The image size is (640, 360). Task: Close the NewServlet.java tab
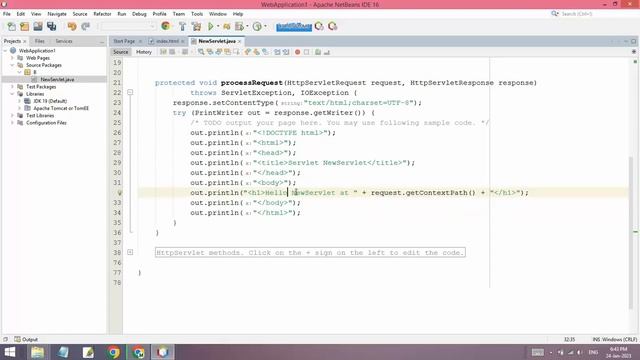pyautogui.click(x=240, y=41)
